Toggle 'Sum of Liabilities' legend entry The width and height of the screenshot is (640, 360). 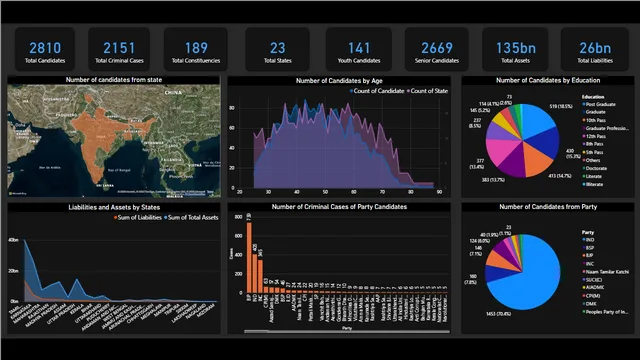click(138, 218)
